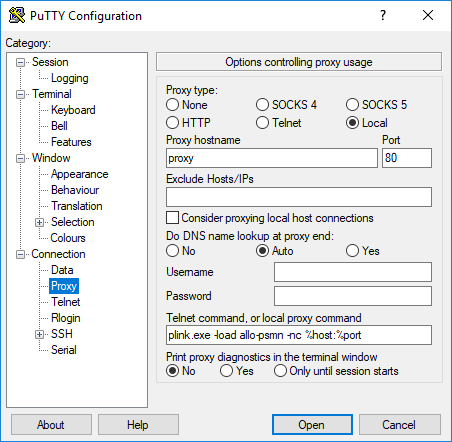
Task: Click the question mark help icon
Action: (383, 15)
